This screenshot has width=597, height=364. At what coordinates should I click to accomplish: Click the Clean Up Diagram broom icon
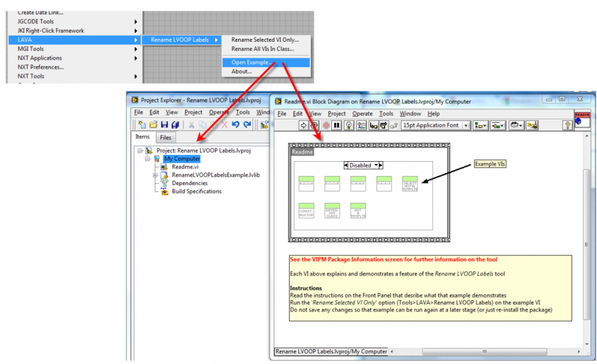(533, 125)
